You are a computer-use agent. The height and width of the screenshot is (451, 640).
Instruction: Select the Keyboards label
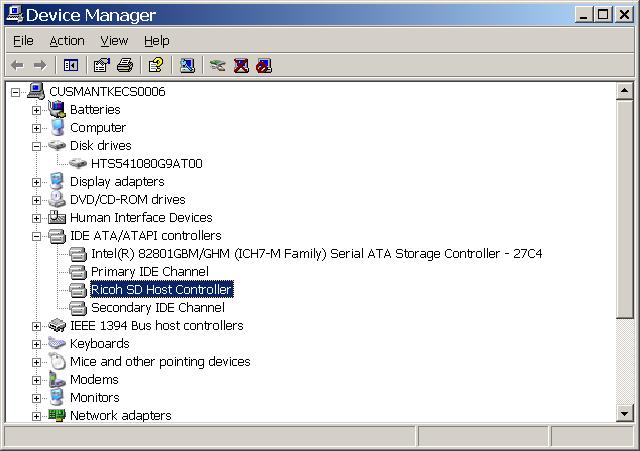(x=100, y=343)
